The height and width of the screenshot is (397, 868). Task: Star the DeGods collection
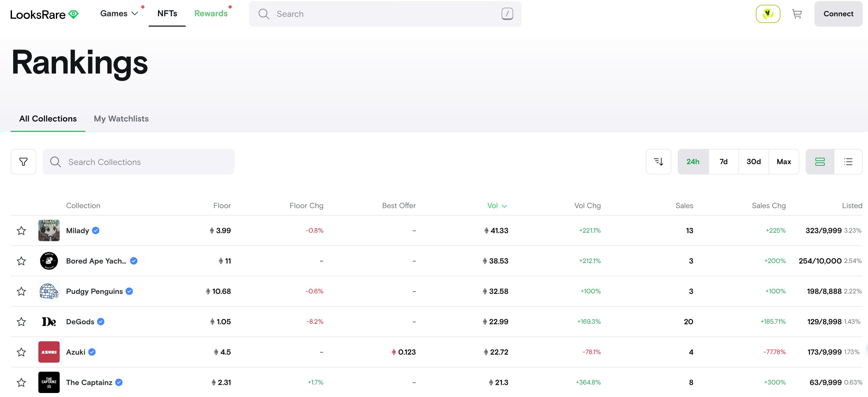pos(21,322)
